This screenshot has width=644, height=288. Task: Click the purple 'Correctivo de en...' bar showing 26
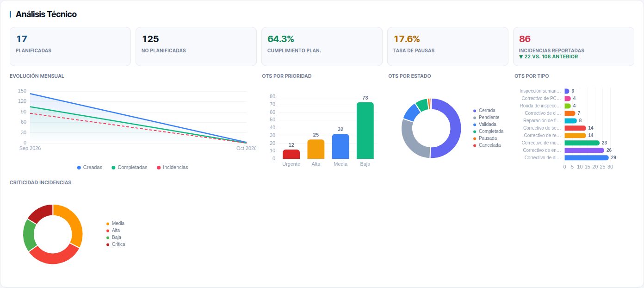(x=584, y=150)
